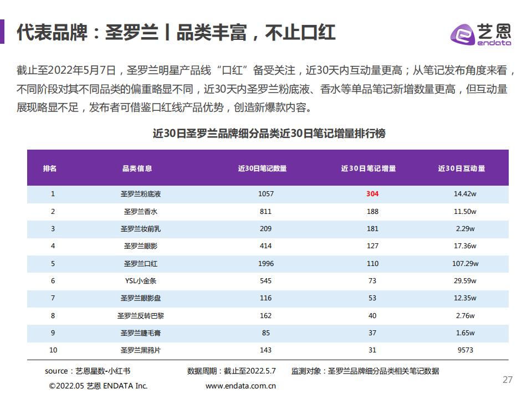Screen dimensions: 532x399
Task: Click the 排名 column header
Action: [50, 168]
